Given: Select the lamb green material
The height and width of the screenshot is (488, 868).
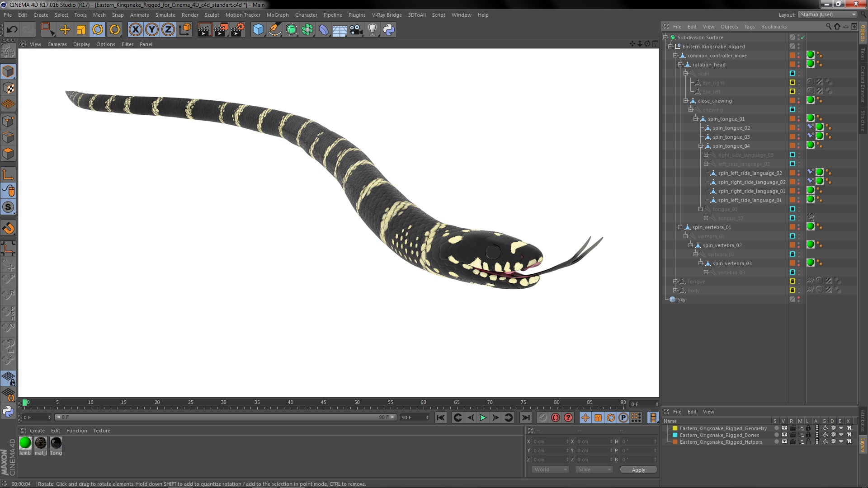Looking at the screenshot, I should click(25, 446).
